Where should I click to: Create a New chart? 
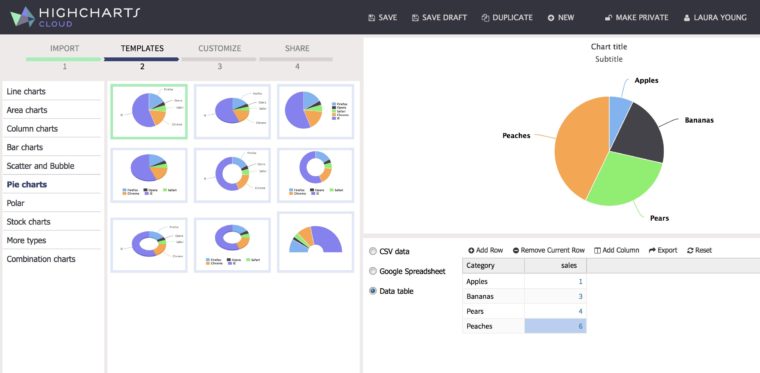click(561, 17)
